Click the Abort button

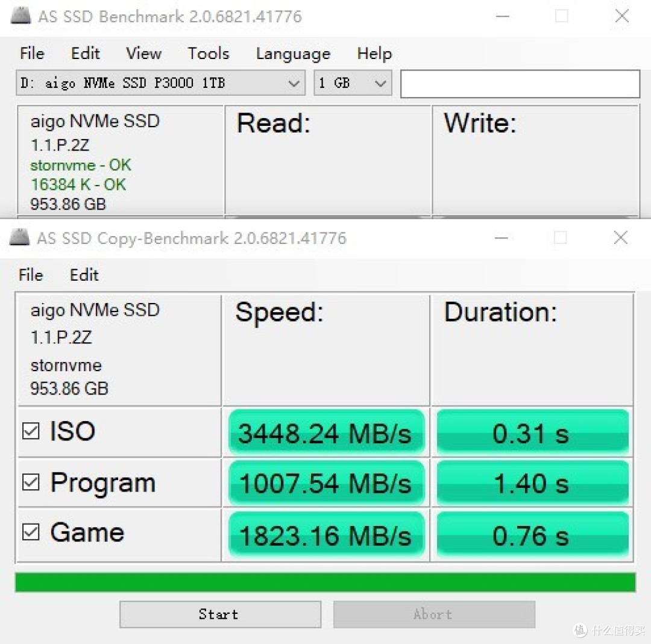pyautogui.click(x=434, y=614)
